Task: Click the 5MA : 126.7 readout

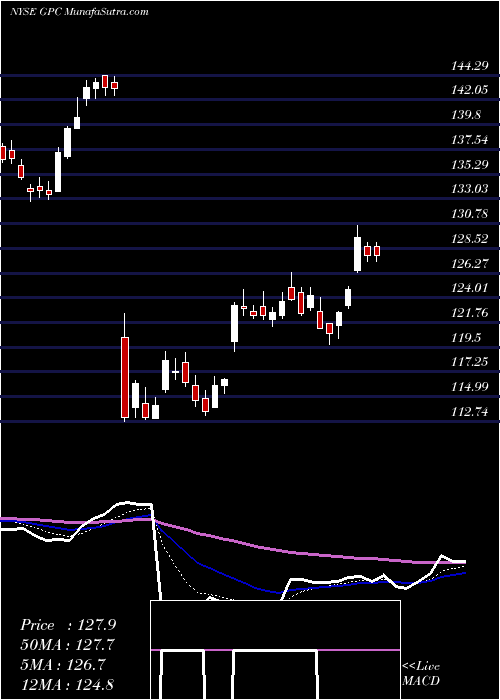Action: [x=63, y=665]
